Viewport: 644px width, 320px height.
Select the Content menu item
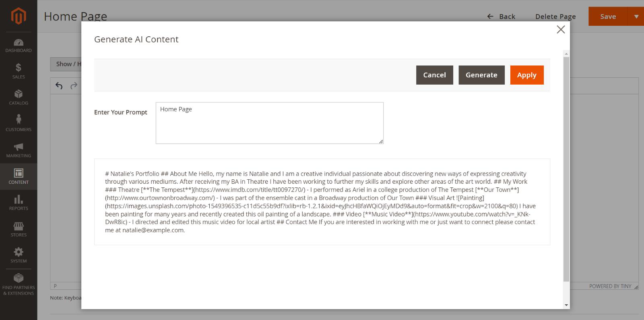(19, 177)
